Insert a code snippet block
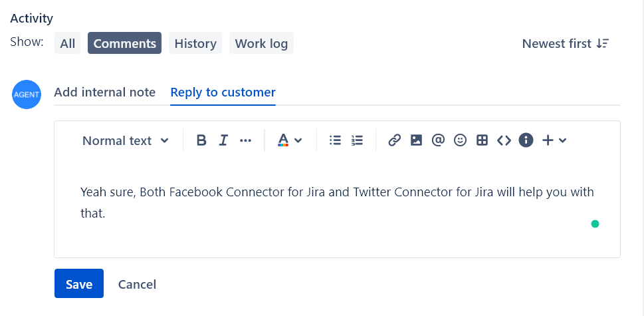Viewport: 644px width, 316px height. tap(504, 140)
